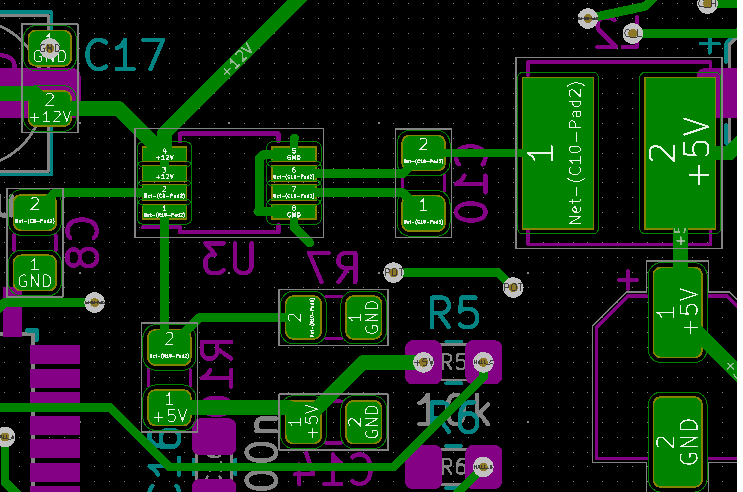Select C8 pad 1 GND
The image size is (743, 492).
coord(35,273)
